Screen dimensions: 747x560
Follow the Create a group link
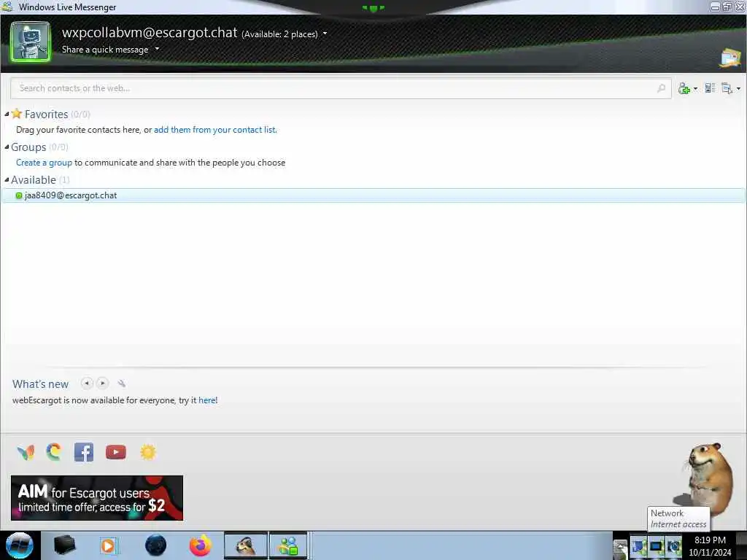coord(44,163)
